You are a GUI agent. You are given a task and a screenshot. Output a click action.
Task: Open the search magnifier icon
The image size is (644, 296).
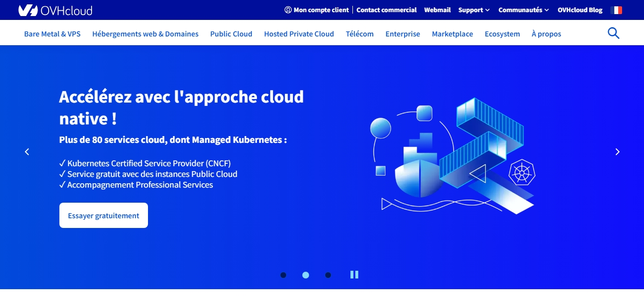point(613,33)
